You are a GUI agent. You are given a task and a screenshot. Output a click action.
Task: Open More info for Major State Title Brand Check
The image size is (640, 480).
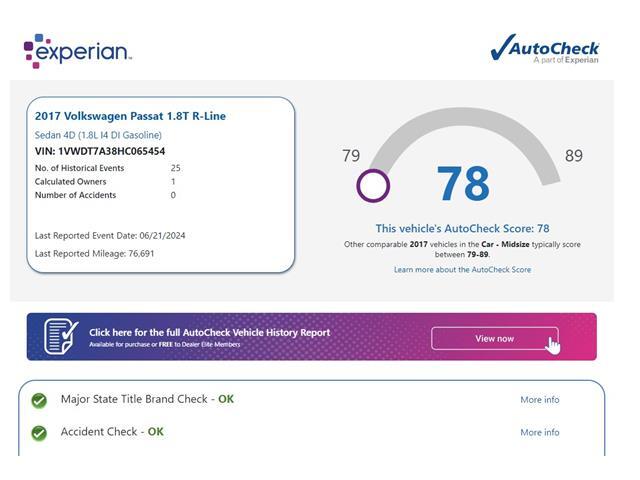540,400
